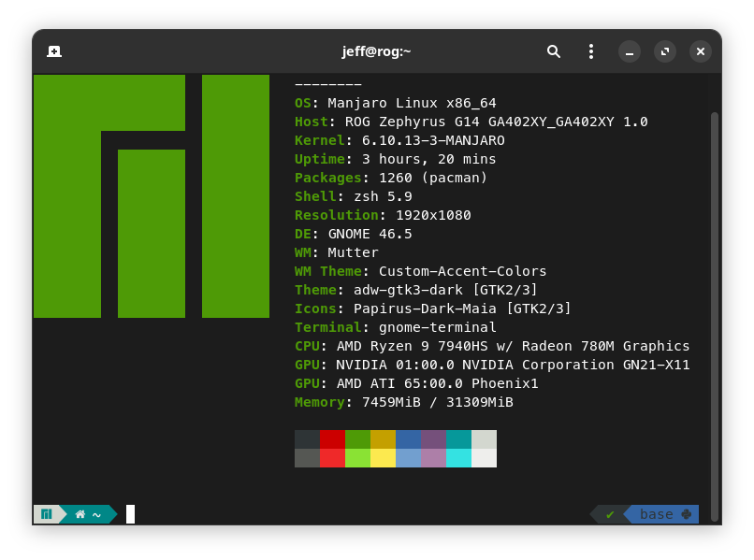Click the window title jeff@rog:~
This screenshot has width=754, height=560.
(376, 51)
